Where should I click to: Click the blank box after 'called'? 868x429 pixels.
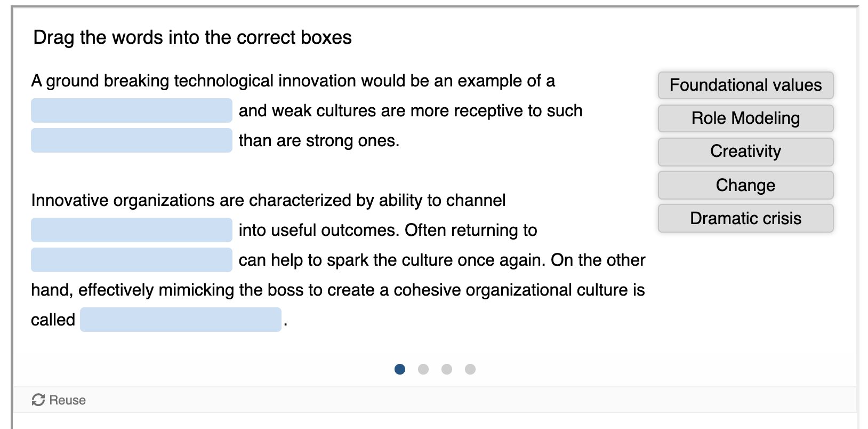pyautogui.click(x=181, y=319)
